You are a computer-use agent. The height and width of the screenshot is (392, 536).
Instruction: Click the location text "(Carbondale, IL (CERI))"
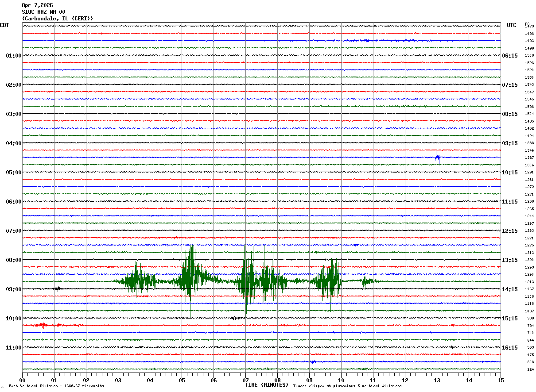coord(58,19)
